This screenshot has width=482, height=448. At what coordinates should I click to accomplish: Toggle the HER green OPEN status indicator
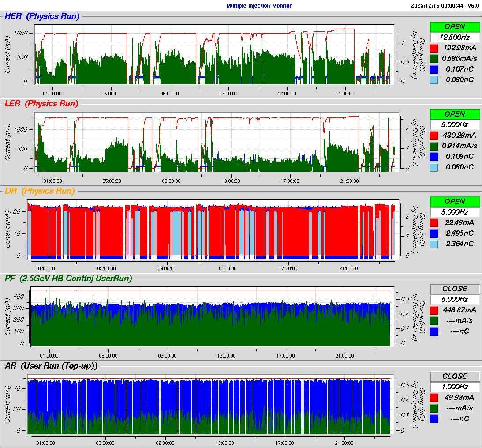[x=455, y=26]
